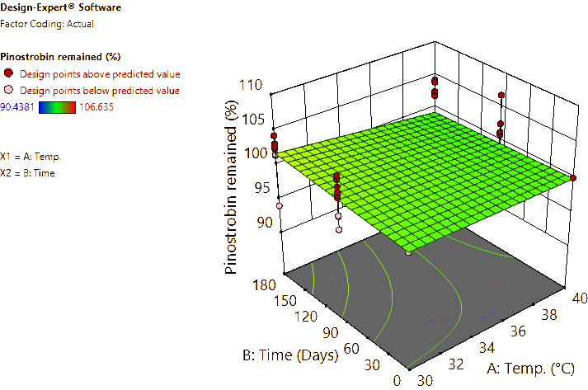Image resolution: width=588 pixels, height=390 pixels.
Task: Click the 'Pinostrobin remained (%)' legend heading
Action: click(x=61, y=57)
